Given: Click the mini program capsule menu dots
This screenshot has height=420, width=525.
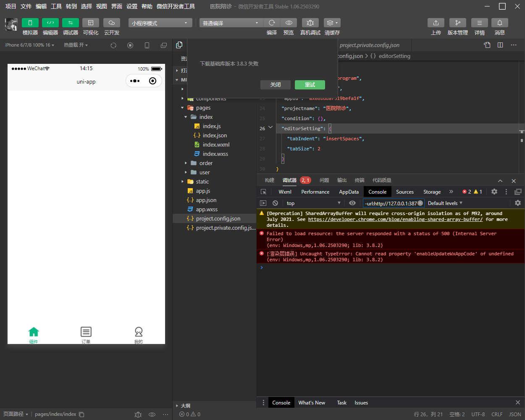Looking at the screenshot, I should click(x=135, y=81).
